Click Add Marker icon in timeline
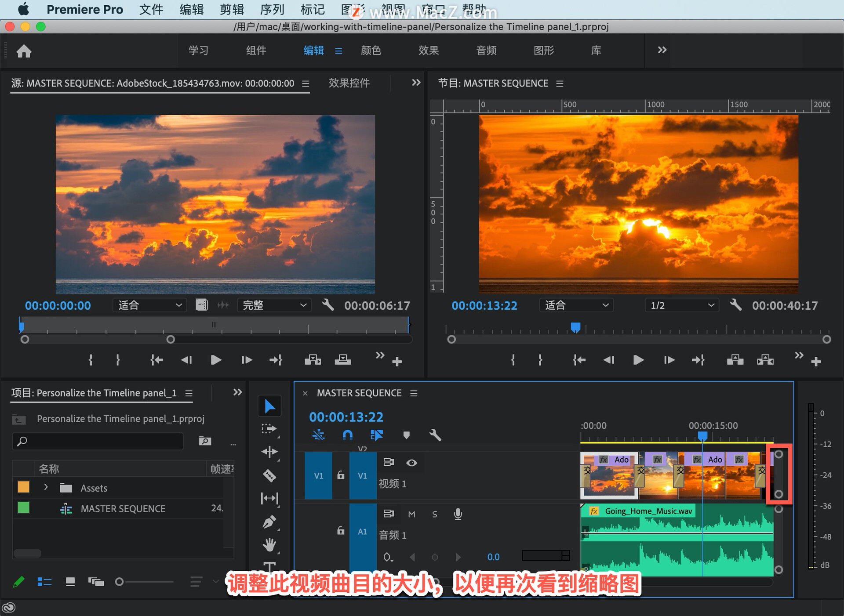The height and width of the screenshot is (616, 844). [x=406, y=435]
